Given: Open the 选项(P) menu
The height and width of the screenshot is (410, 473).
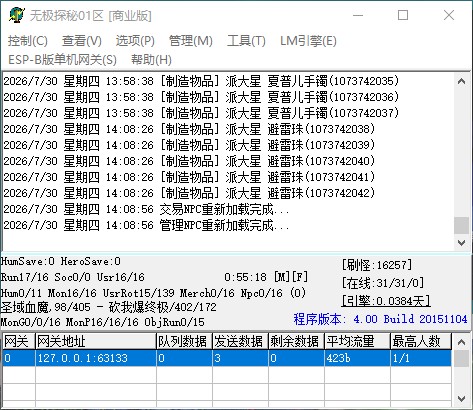Looking at the screenshot, I should tap(135, 41).
